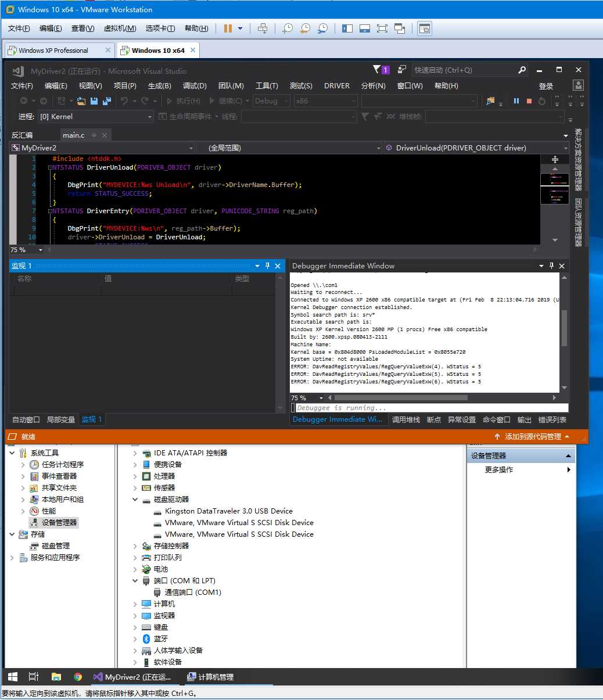Click the quick launch search magnifier
This screenshot has height=700, width=603.
click(522, 70)
